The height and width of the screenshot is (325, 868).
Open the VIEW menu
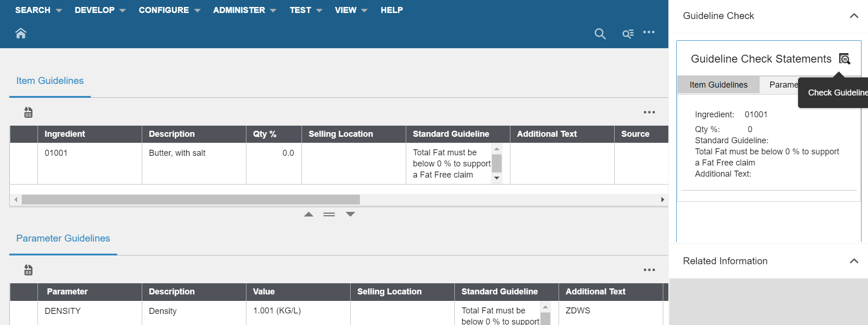pyautogui.click(x=351, y=10)
